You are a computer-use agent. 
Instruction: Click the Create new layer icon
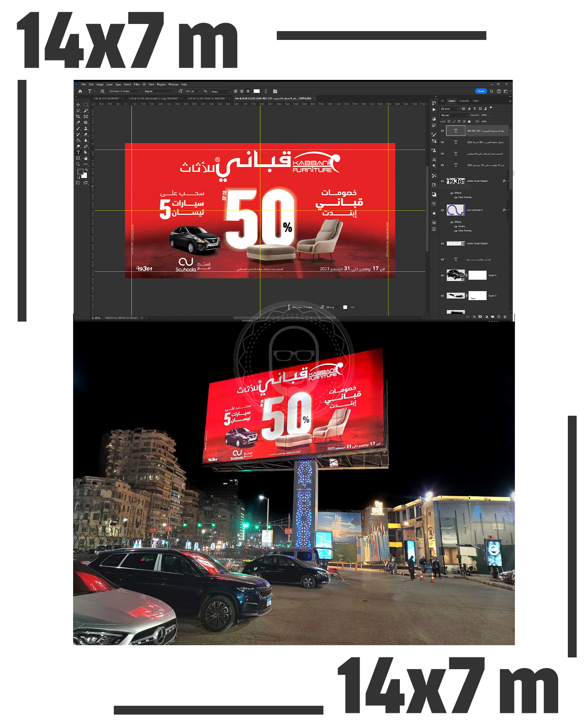tap(499, 317)
